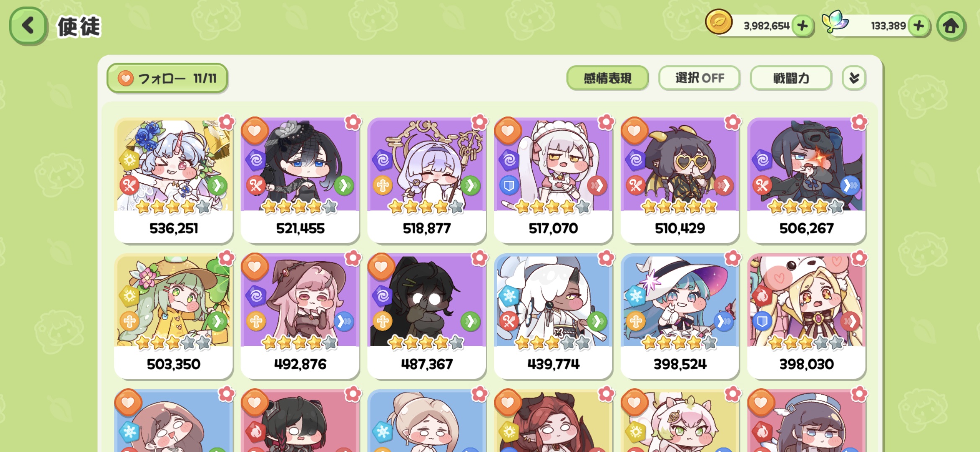Image resolution: width=980 pixels, height=452 pixels.
Task: Select the 506,267 dark-haired apostle card
Action: pos(806,180)
